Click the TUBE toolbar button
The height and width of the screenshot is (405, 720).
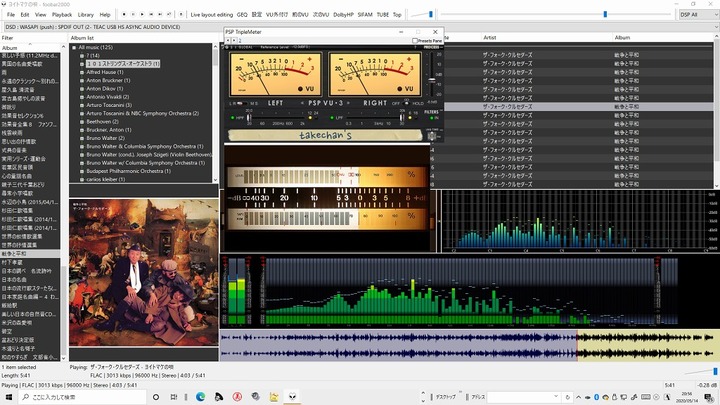(x=383, y=15)
